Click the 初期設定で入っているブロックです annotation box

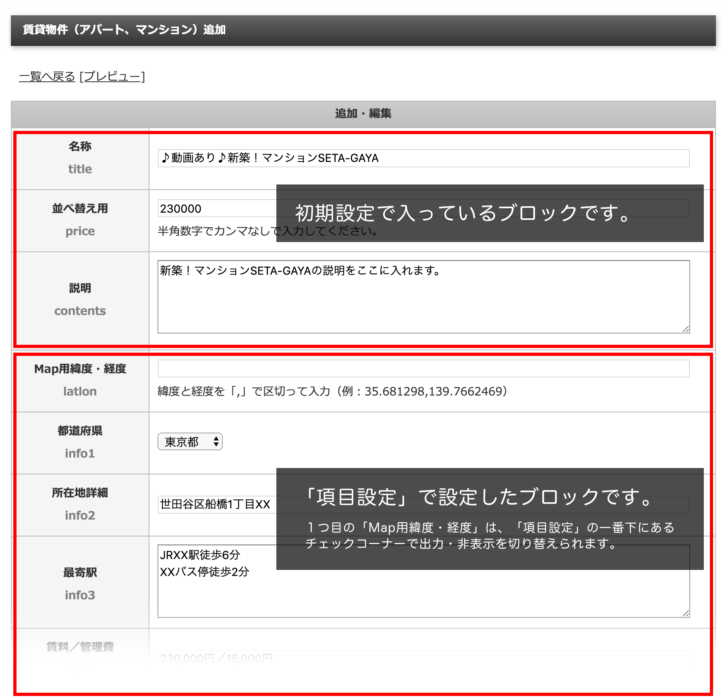point(489,213)
